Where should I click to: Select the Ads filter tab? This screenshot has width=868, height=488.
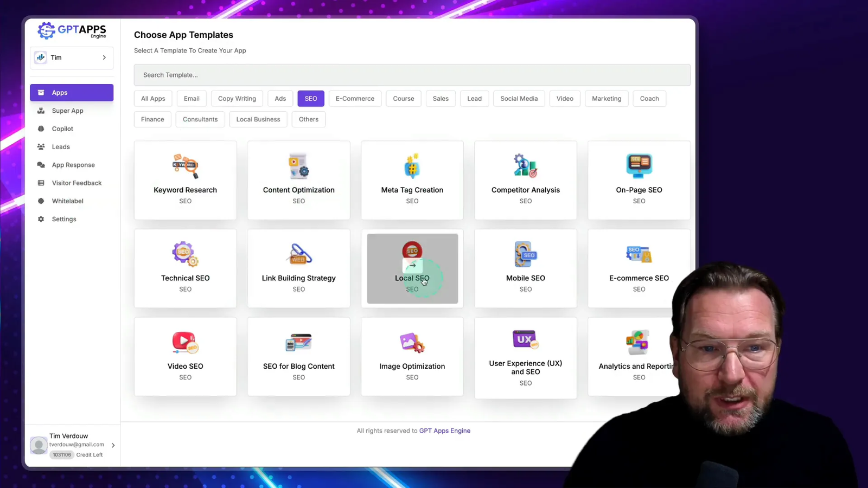tap(280, 99)
